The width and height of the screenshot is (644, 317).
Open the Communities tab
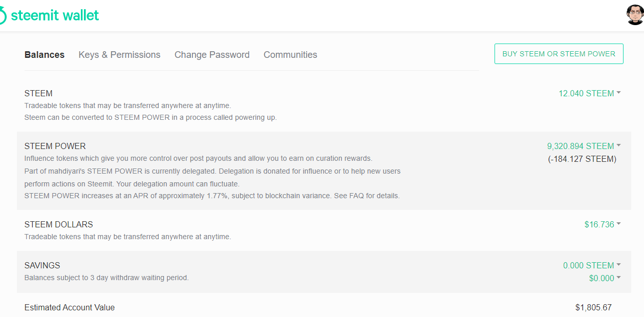(290, 55)
